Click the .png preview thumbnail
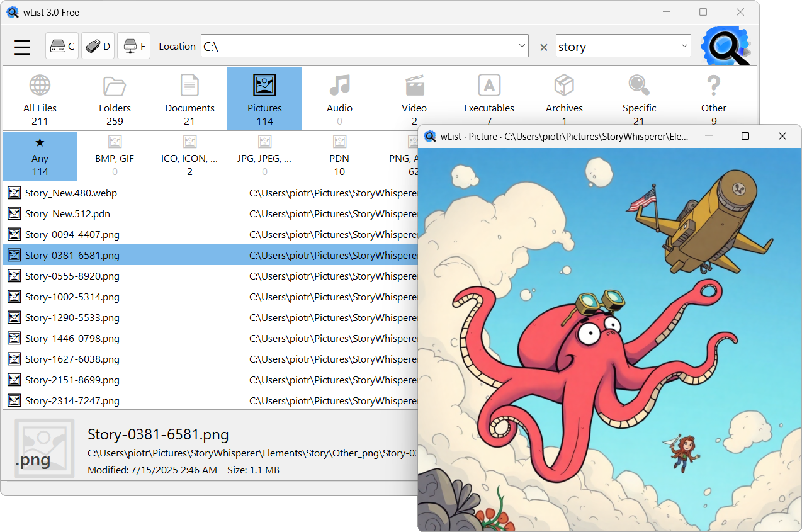Image resolution: width=802 pixels, height=532 pixels. (44, 448)
